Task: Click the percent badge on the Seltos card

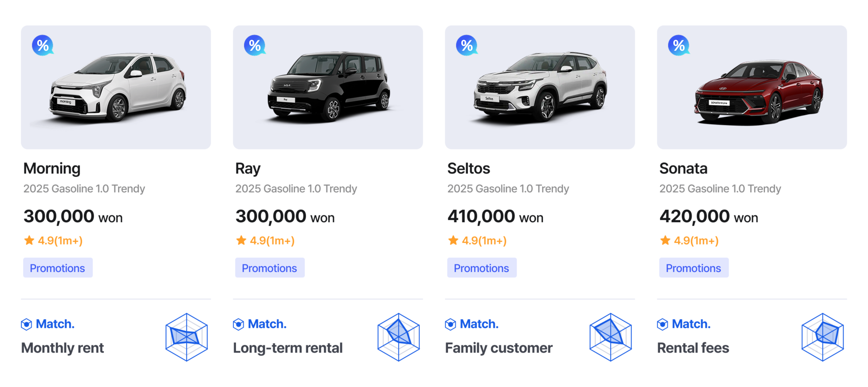Action: 467,45
